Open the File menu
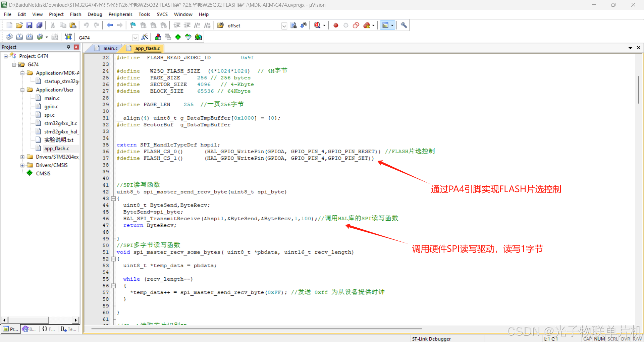Image resolution: width=644 pixels, height=342 pixels. point(7,14)
